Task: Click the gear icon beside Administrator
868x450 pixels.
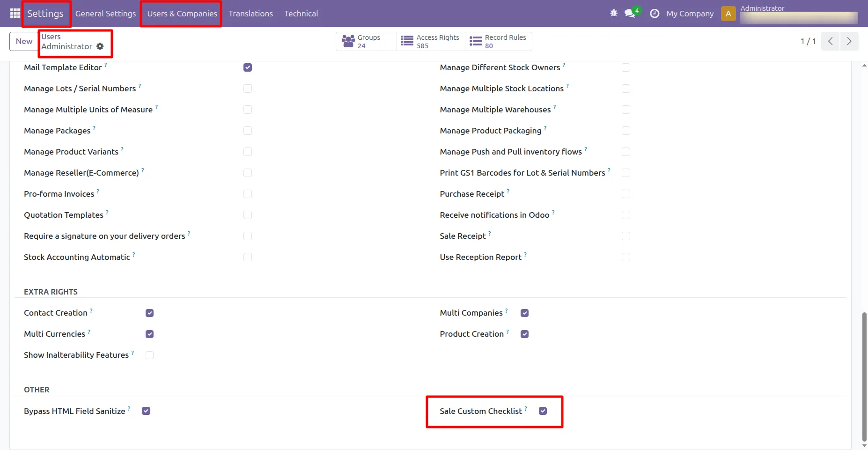Action: 100,46
